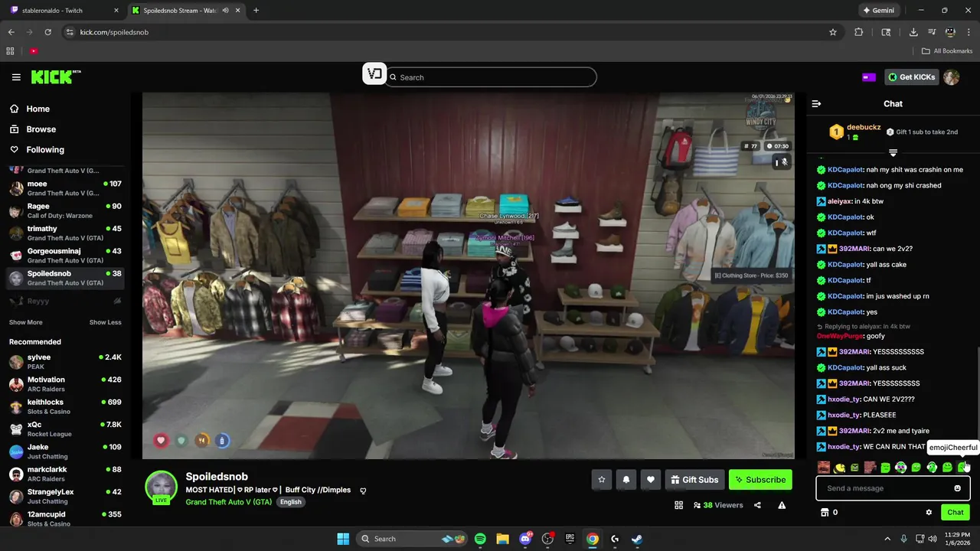Open All Bookmarks folder
This screenshot has width=980, height=551.
(x=947, y=51)
